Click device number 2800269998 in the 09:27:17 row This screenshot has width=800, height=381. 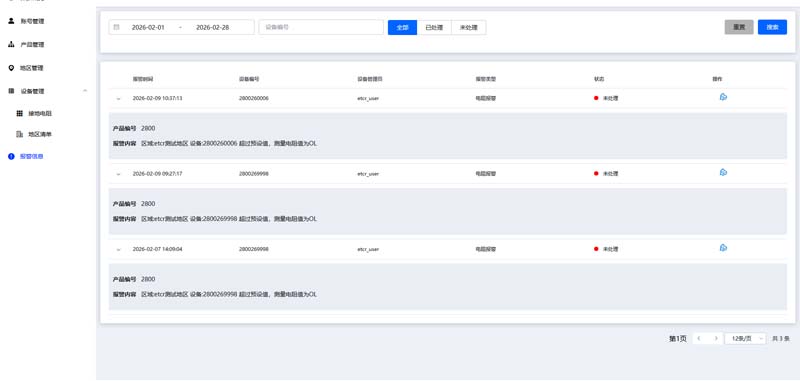point(254,173)
